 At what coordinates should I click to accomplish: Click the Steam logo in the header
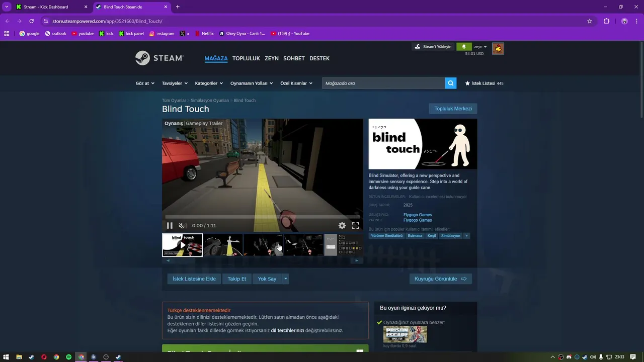[x=159, y=58]
